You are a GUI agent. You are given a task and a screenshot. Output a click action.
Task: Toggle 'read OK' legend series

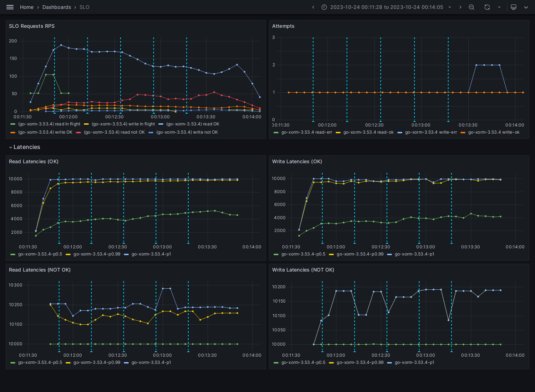(193, 124)
